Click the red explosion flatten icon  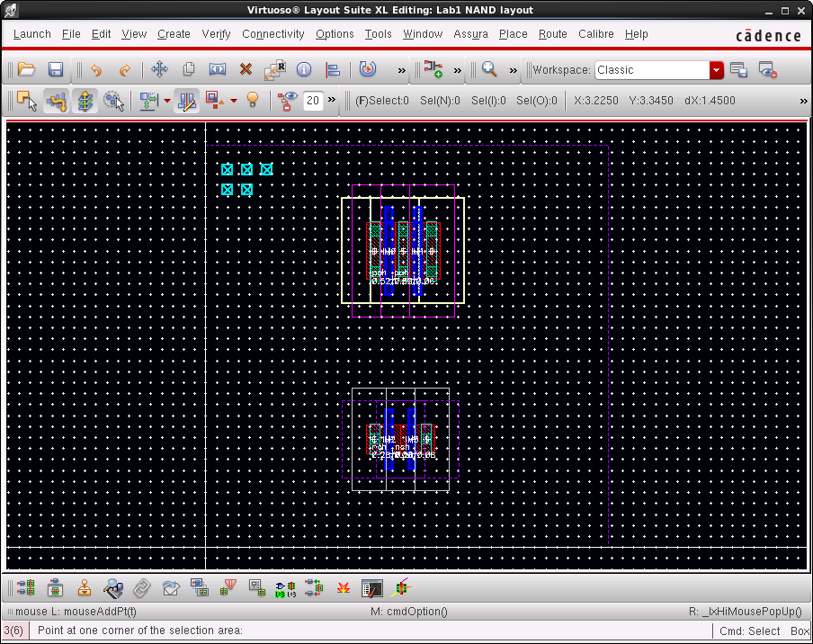[344, 588]
